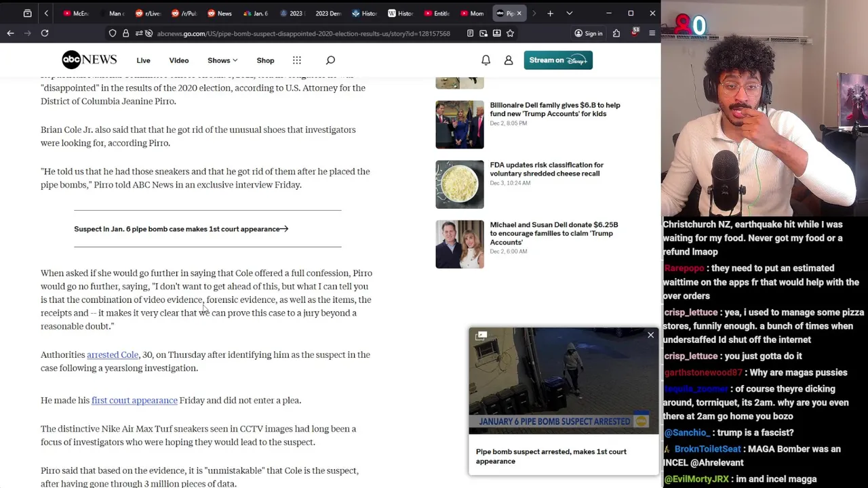868x488 pixels.
Task: Open the browser extensions puzzle icon
Action: click(x=616, y=33)
